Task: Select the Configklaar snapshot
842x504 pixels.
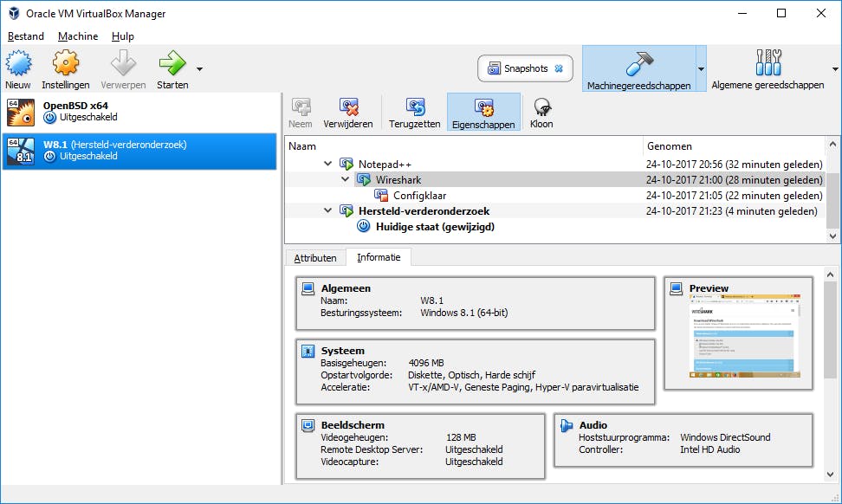Action: (555, 196)
